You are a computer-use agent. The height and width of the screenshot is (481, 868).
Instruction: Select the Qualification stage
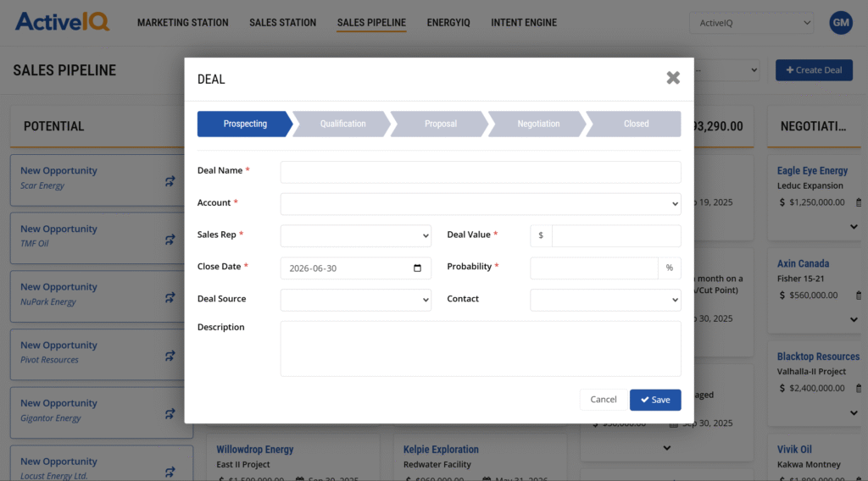342,124
